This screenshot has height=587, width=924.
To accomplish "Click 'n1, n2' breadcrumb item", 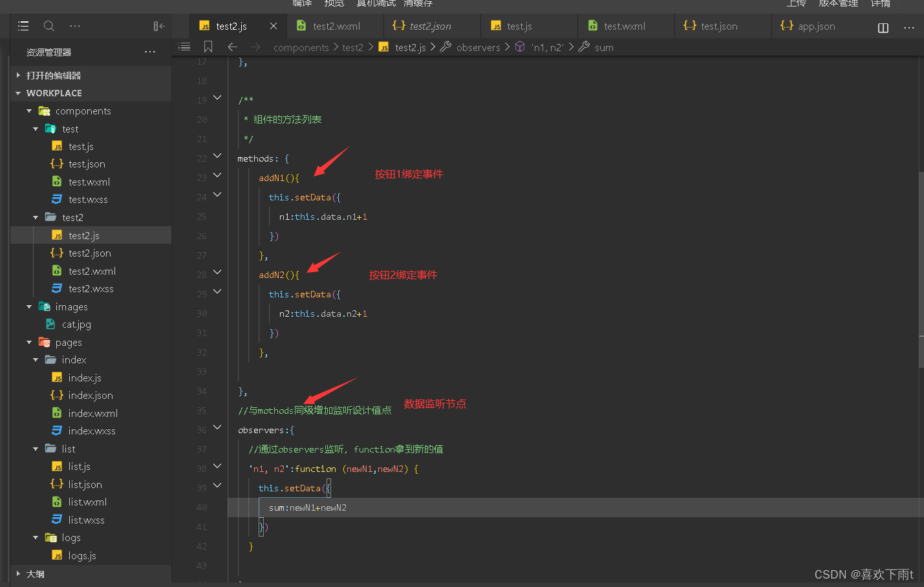I will [548, 47].
